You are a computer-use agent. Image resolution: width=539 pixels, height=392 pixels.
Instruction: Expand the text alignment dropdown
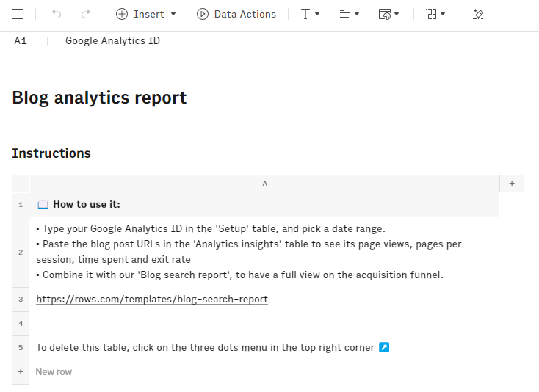349,14
